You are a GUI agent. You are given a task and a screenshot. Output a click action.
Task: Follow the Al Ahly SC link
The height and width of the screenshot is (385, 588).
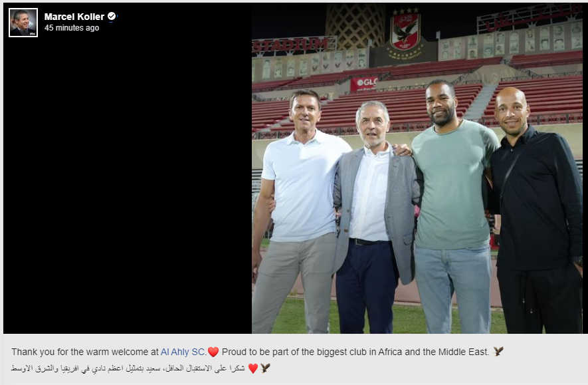point(183,352)
